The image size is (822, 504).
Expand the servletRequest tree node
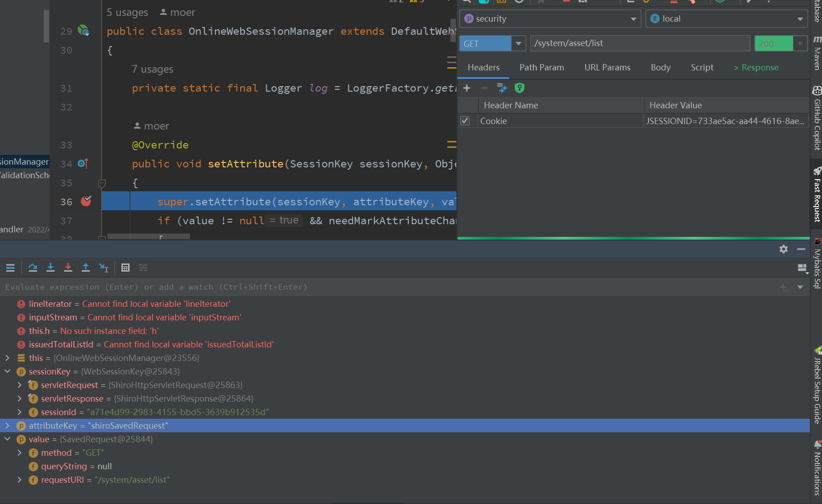click(20, 385)
